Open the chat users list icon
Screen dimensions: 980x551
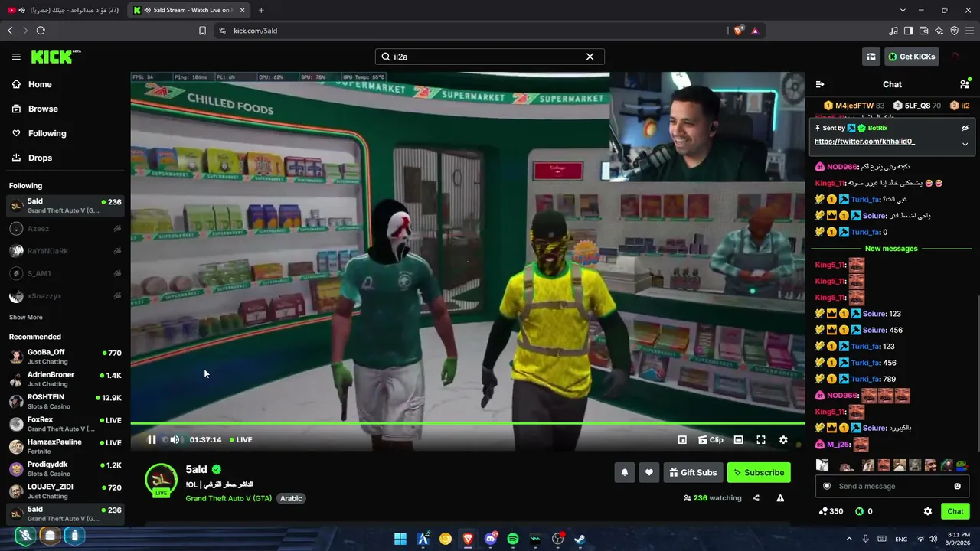click(x=964, y=84)
